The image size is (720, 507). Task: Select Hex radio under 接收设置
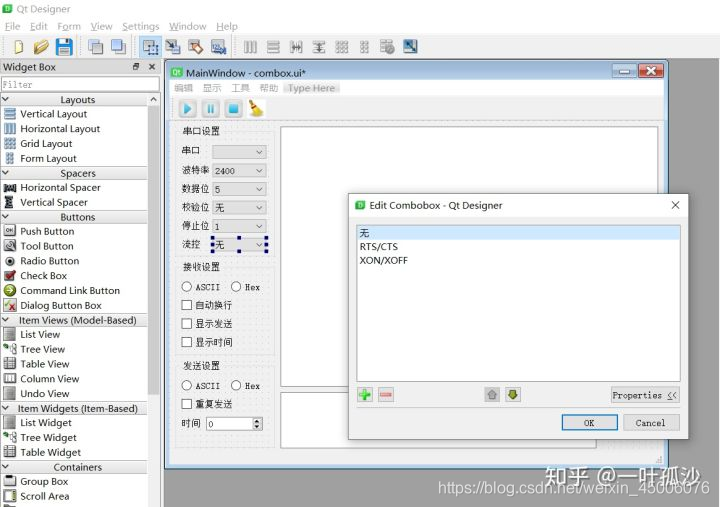(236, 287)
